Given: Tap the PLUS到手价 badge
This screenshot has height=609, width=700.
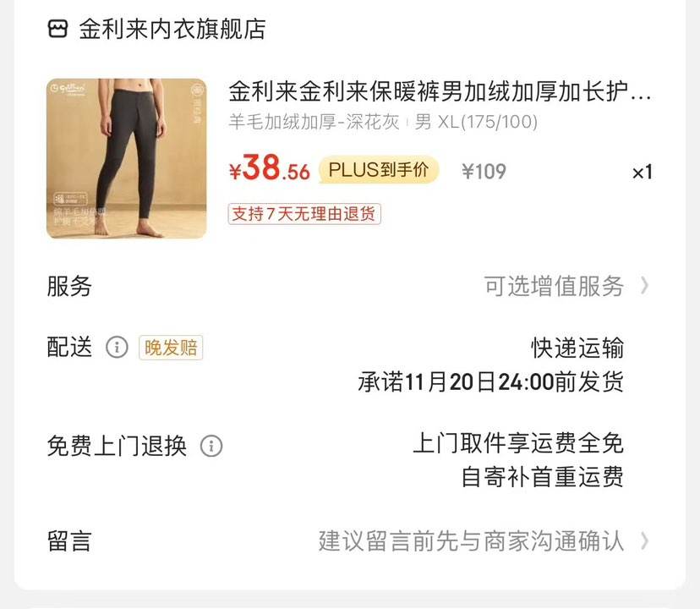Looking at the screenshot, I should [379, 170].
